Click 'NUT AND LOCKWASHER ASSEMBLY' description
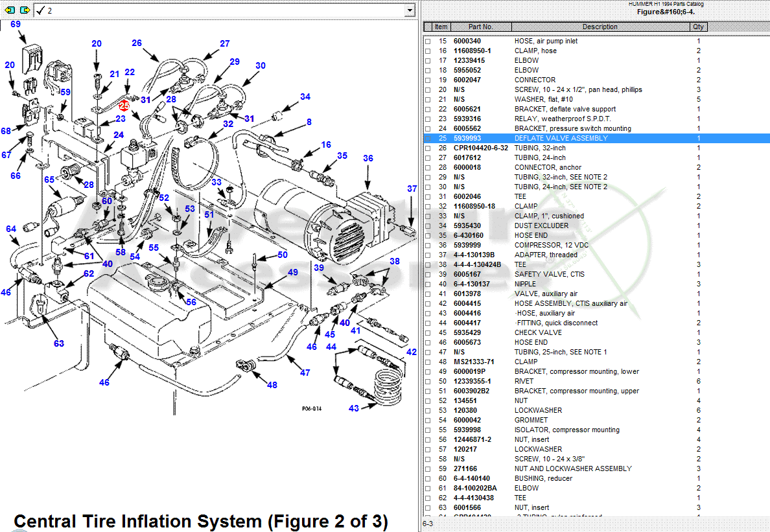Screen dimensions: 770x532 (x=572, y=469)
